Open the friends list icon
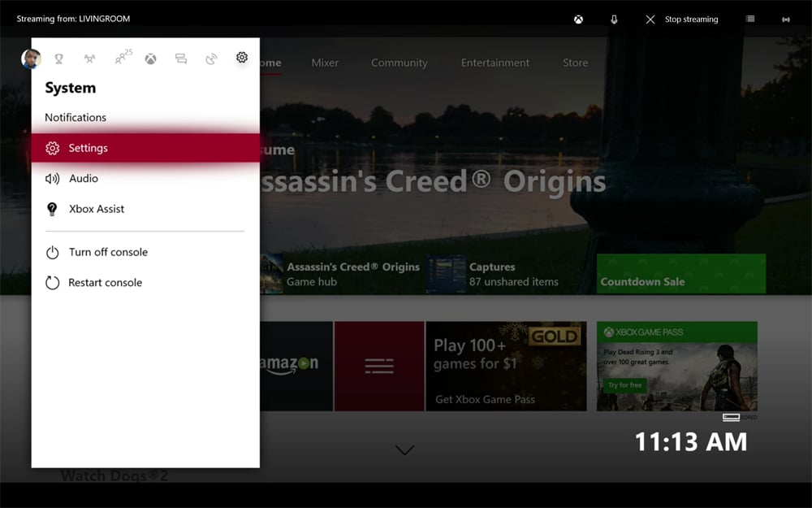The image size is (812, 508). [x=89, y=59]
